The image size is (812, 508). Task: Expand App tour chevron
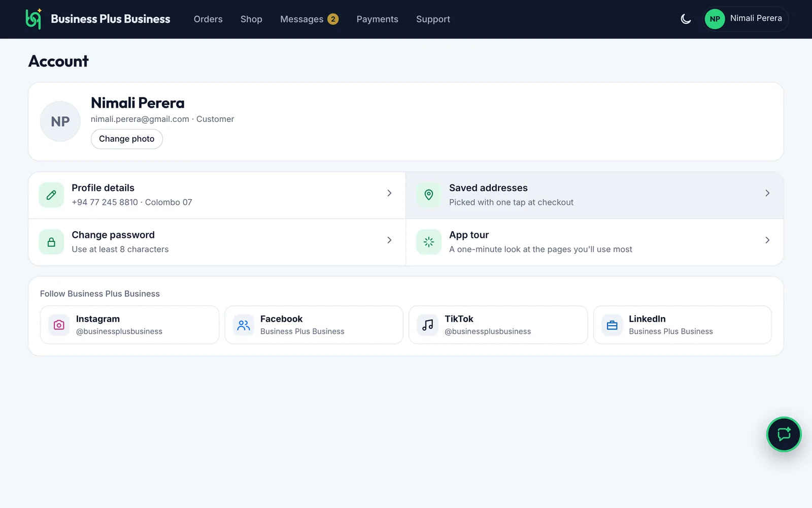(x=767, y=240)
